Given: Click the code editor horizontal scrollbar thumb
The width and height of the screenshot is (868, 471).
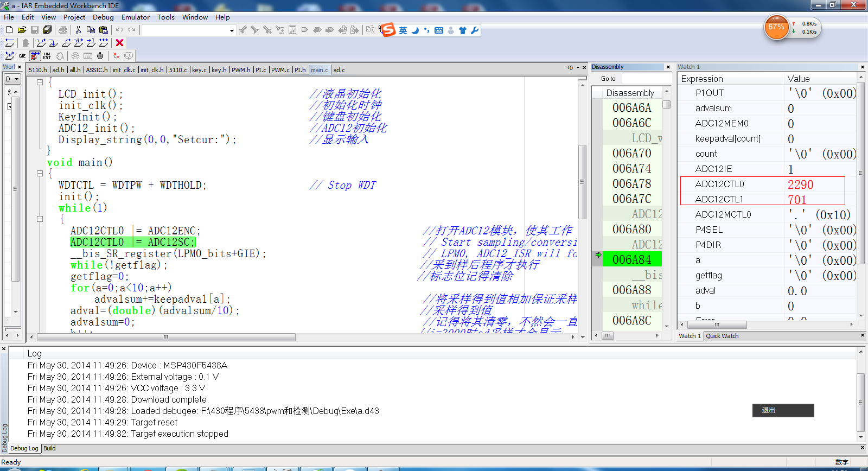Looking at the screenshot, I should pyautogui.click(x=166, y=337).
